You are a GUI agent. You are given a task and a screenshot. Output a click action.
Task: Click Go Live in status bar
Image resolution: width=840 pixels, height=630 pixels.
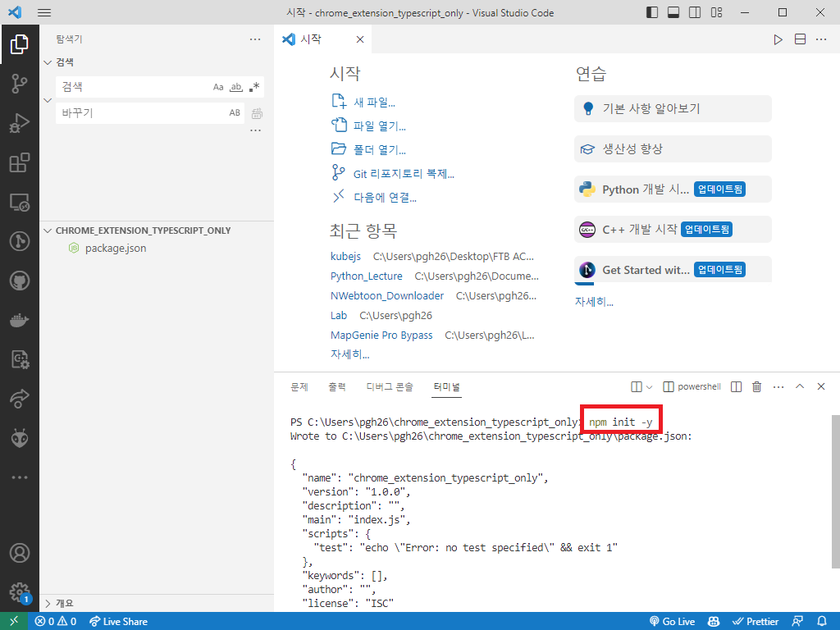(673, 622)
